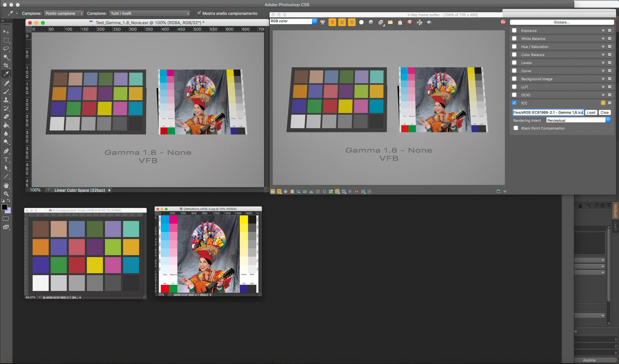Viewport: 619px width, 364px height.
Task: Select the Paint Bucket tool
Action: (6, 125)
